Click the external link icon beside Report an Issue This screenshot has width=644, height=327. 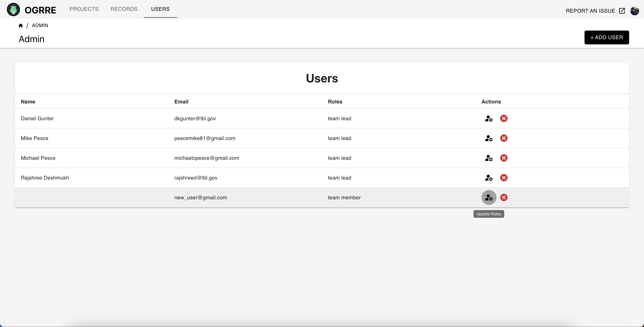[622, 11]
